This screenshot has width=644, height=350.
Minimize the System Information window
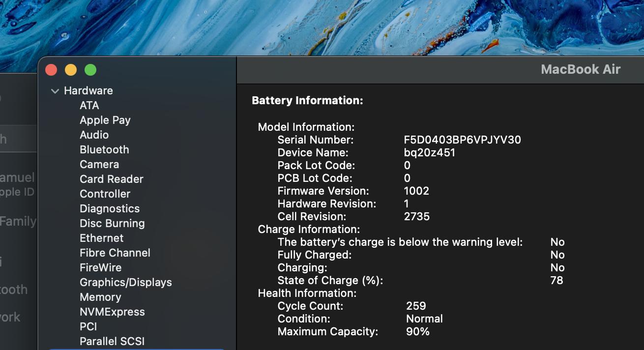point(71,70)
